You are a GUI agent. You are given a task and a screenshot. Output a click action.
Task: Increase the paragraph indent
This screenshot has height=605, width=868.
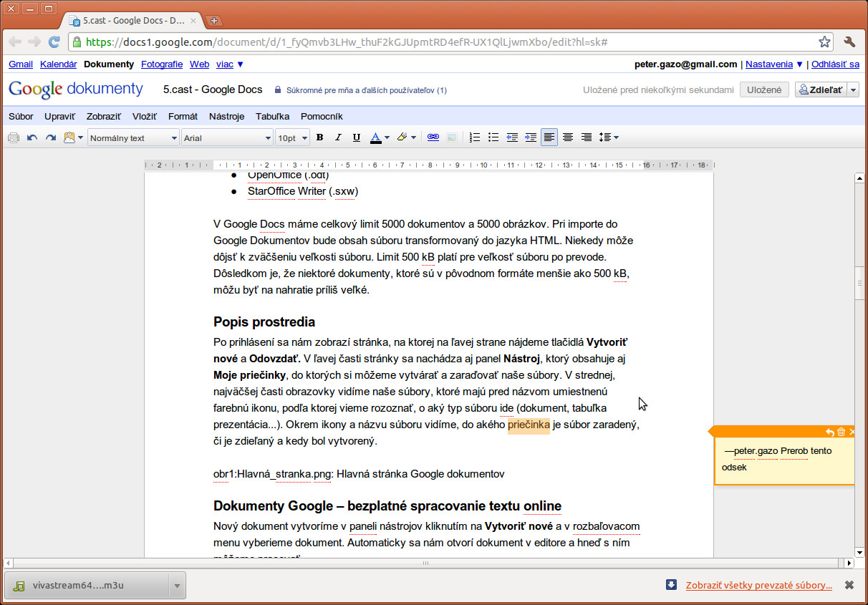pos(531,137)
